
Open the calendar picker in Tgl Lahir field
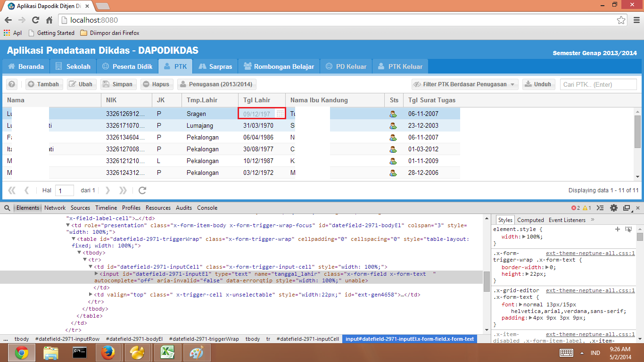click(280, 114)
